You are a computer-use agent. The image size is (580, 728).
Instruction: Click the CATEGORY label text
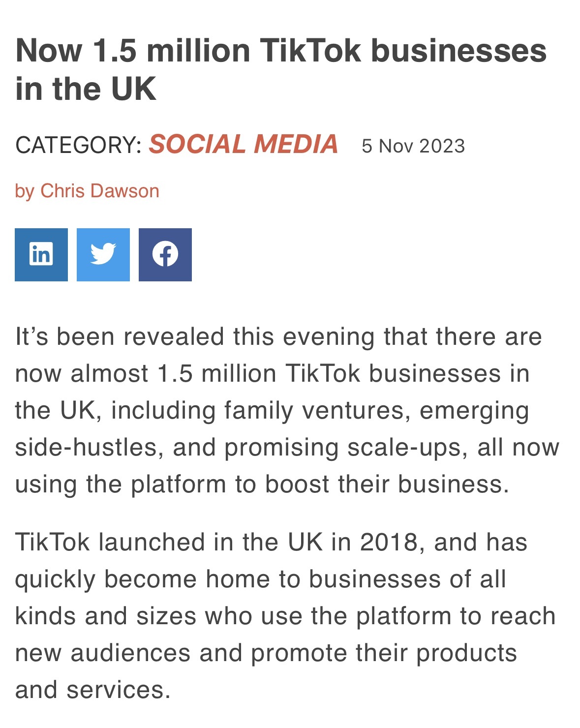(79, 145)
